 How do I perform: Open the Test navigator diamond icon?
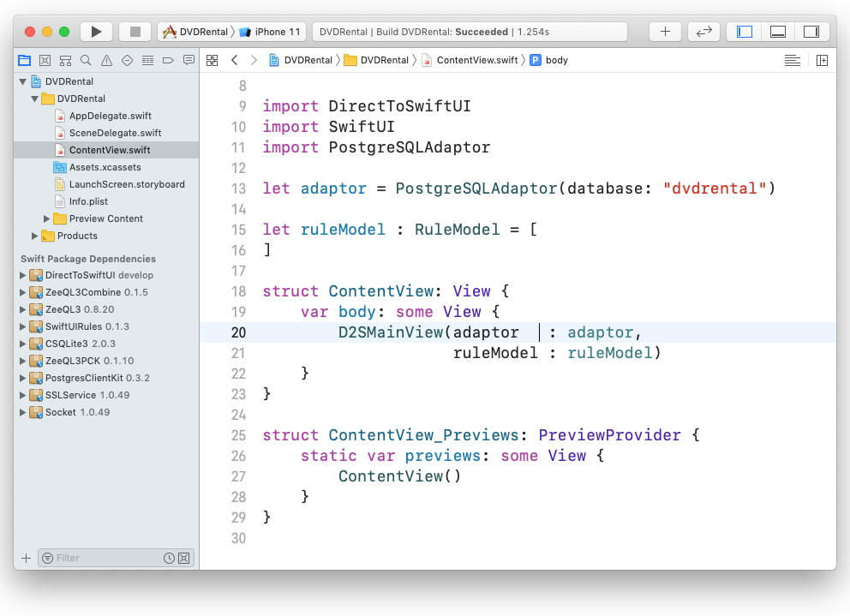point(127,60)
